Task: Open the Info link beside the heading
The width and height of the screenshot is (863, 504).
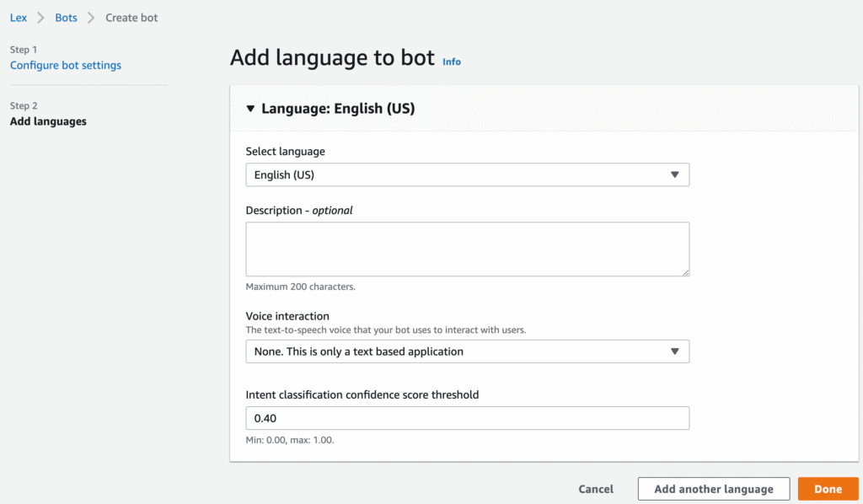Action: click(452, 62)
